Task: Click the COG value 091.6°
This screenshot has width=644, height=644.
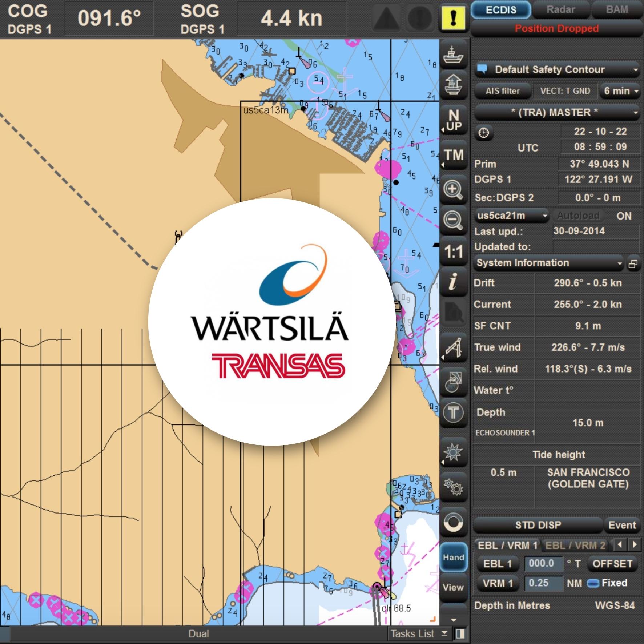Action: pyautogui.click(x=109, y=18)
